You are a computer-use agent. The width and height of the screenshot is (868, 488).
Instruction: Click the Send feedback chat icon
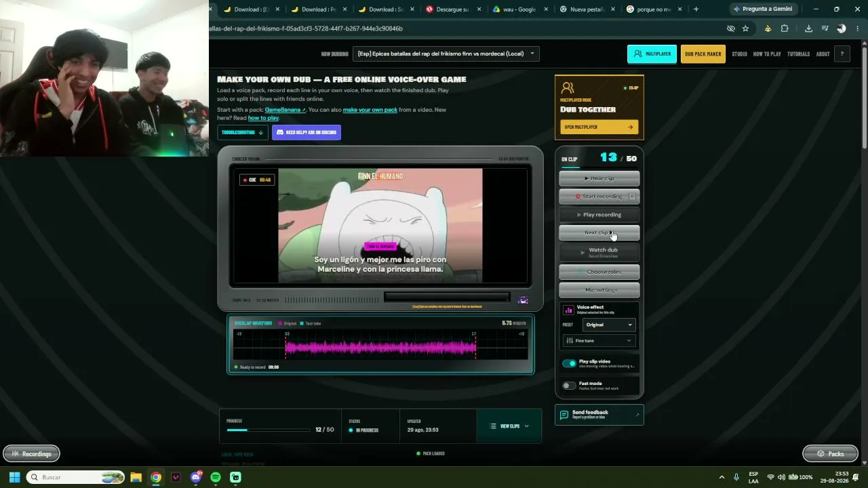[x=564, y=414]
